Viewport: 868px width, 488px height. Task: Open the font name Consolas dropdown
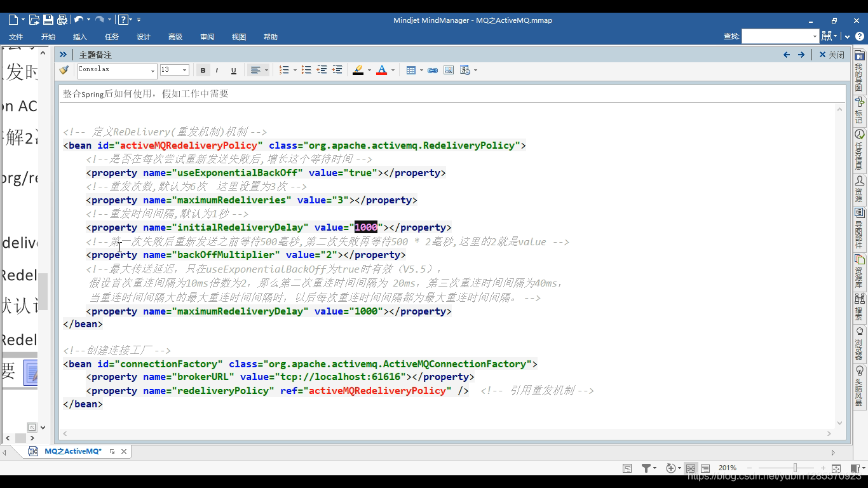[153, 71]
